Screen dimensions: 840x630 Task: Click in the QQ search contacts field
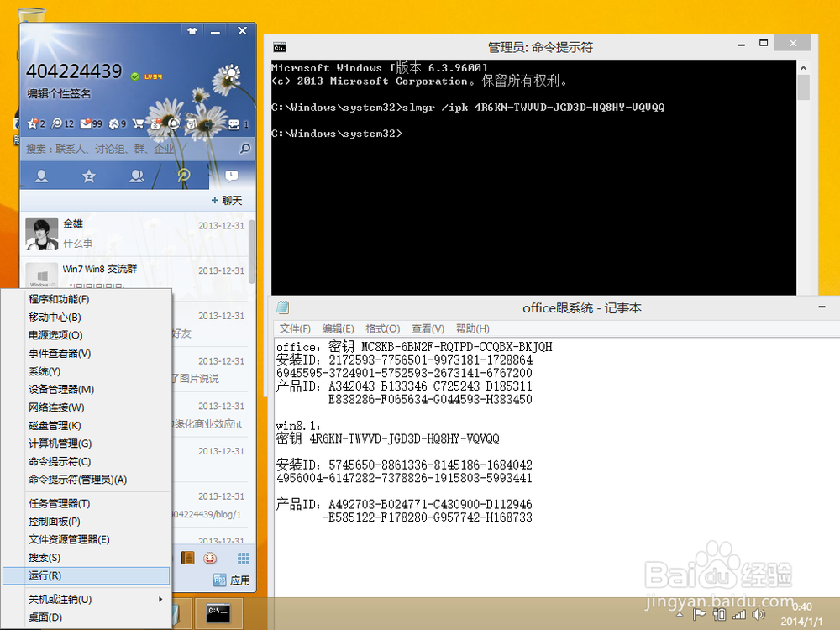pyautogui.click(x=129, y=149)
